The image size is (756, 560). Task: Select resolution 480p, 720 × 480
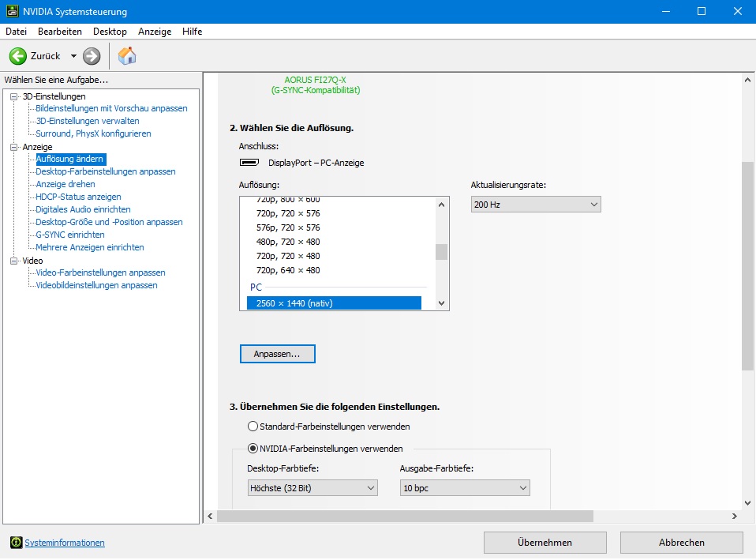pyautogui.click(x=288, y=242)
